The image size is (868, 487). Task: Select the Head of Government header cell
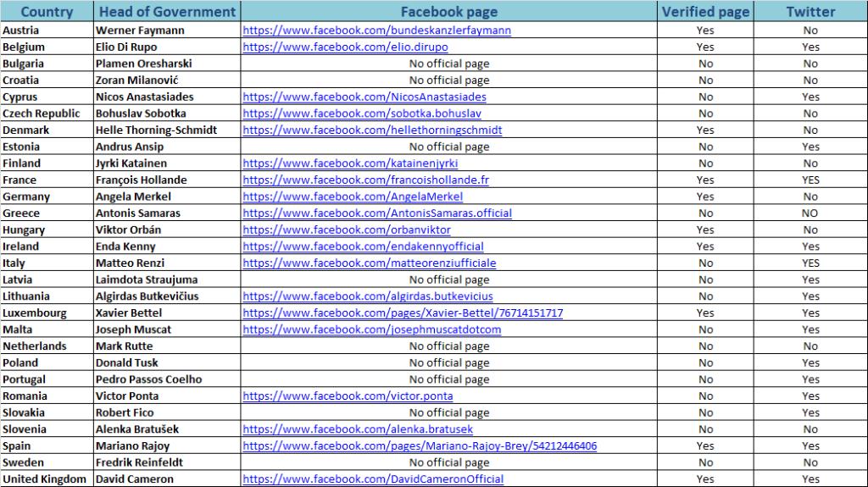[167, 12]
